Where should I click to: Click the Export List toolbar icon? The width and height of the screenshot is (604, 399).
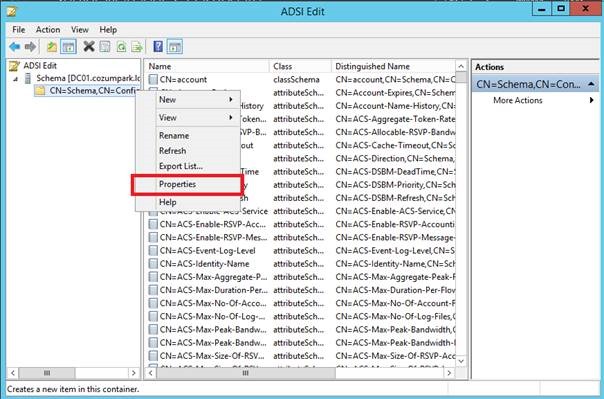pos(137,47)
